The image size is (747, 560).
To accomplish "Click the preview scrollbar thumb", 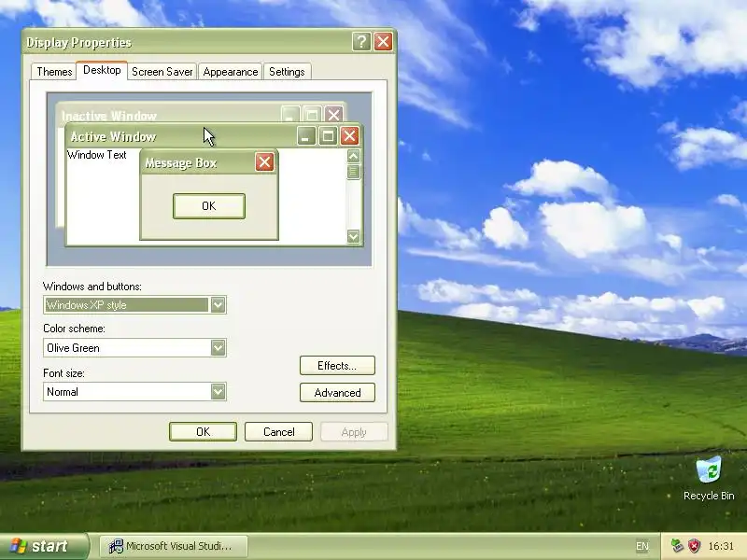I will click(x=354, y=172).
